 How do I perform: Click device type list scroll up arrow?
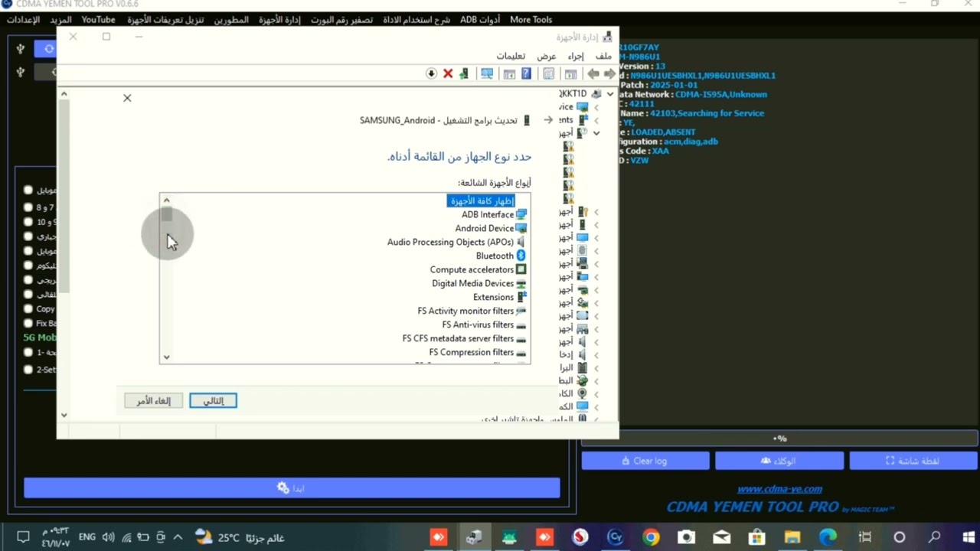[x=166, y=201]
